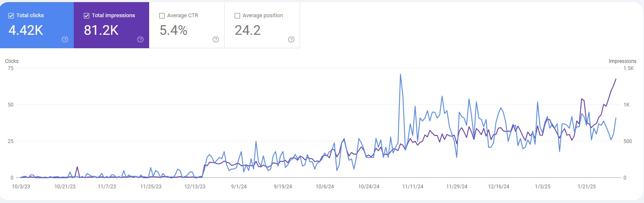Click the 11/11/24 date on the x-axis
Image resolution: width=644 pixels, height=203 pixels.
(x=413, y=186)
